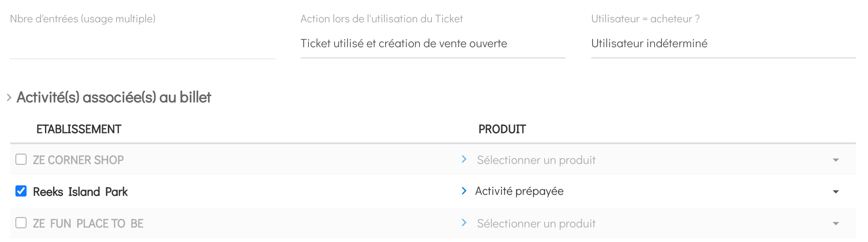Viewport: 868px width, 242px height.
Task: Check the ZE CORNER SHOP checkbox
Action: click(x=21, y=160)
